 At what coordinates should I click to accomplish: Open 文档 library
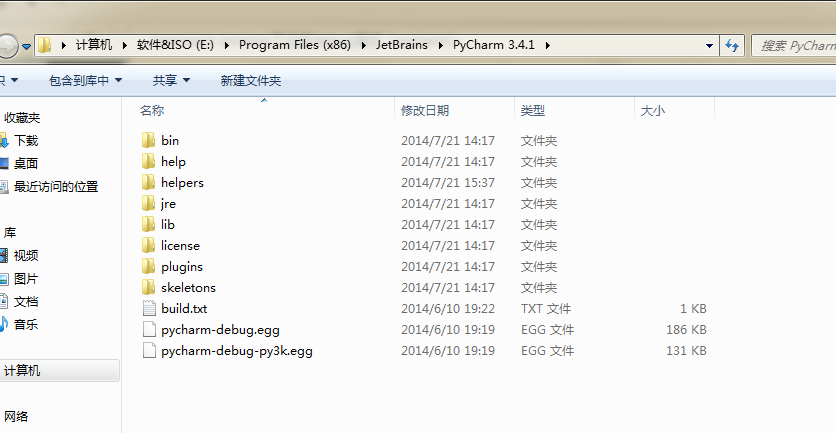point(26,301)
